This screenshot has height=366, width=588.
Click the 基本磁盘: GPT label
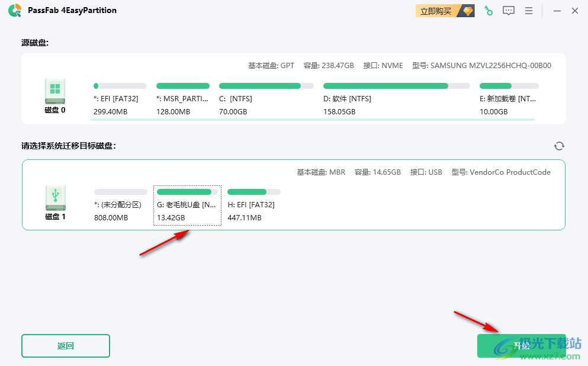point(271,66)
